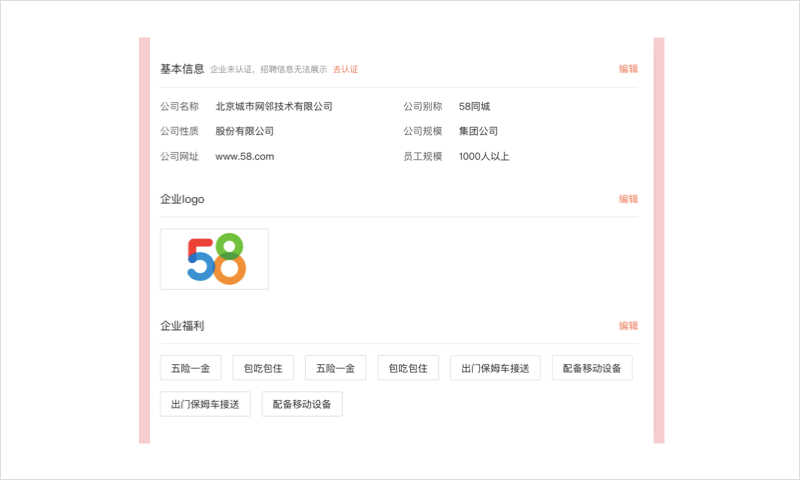Click the 公司性质 field label
Viewport: 800px width, 480px height.
179,131
